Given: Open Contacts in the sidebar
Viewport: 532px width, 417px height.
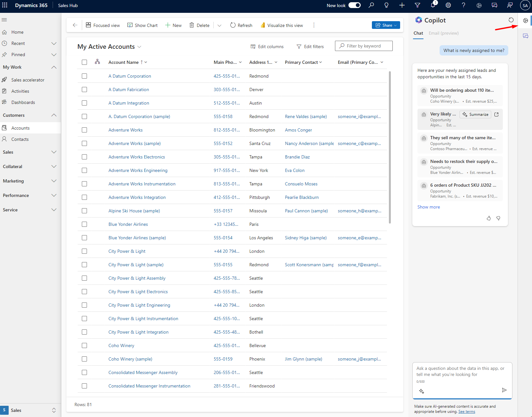Looking at the screenshot, I should (x=20, y=139).
